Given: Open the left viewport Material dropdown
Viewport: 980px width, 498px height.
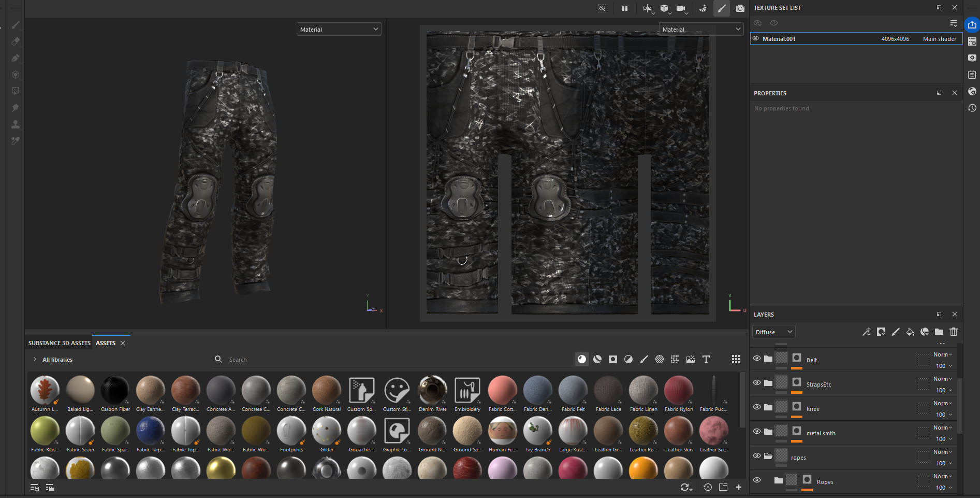Looking at the screenshot, I should [339, 30].
